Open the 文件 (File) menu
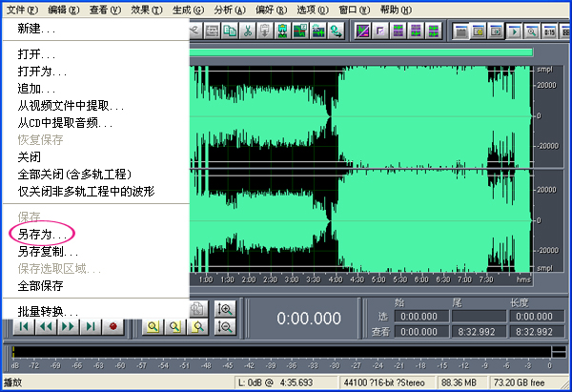Screen dimensions: 572x392 22,10
